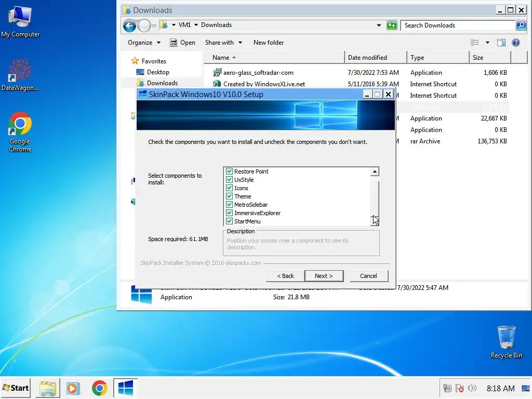Toggle the preview pane icon
The height and width of the screenshot is (399, 532).
point(501,43)
